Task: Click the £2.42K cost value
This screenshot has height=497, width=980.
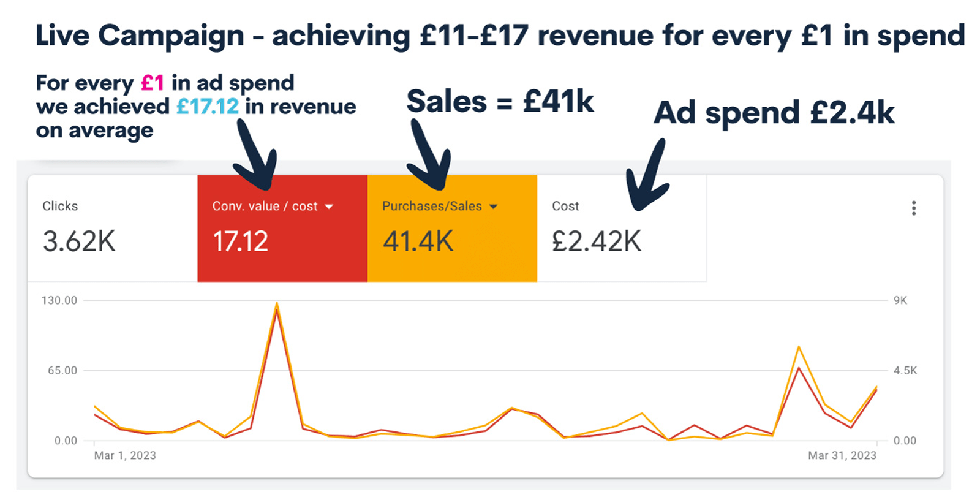Action: [x=597, y=241]
